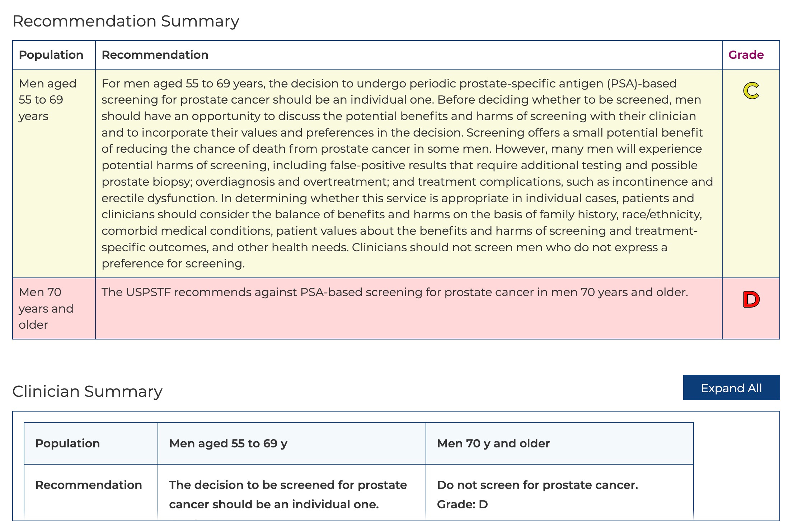Click the yellow C grade icon
793x532 pixels.
click(751, 91)
